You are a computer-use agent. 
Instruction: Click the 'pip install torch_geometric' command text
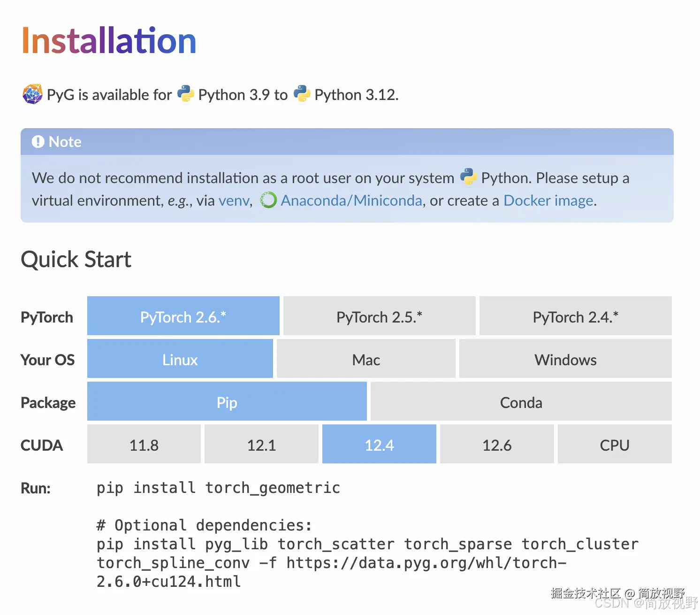(x=218, y=488)
